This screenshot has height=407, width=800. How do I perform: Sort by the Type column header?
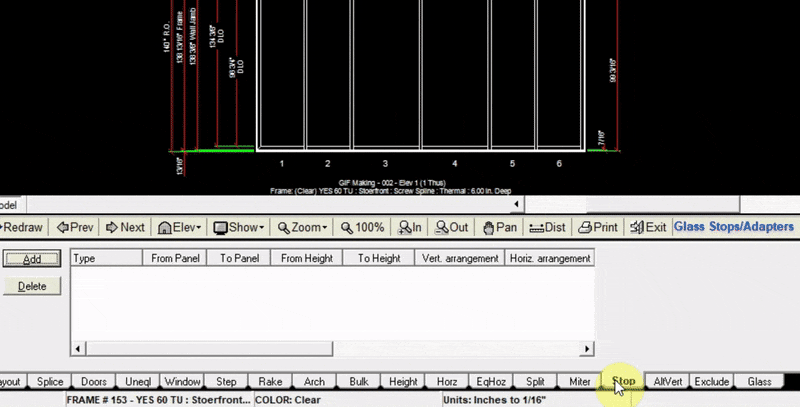(x=107, y=259)
